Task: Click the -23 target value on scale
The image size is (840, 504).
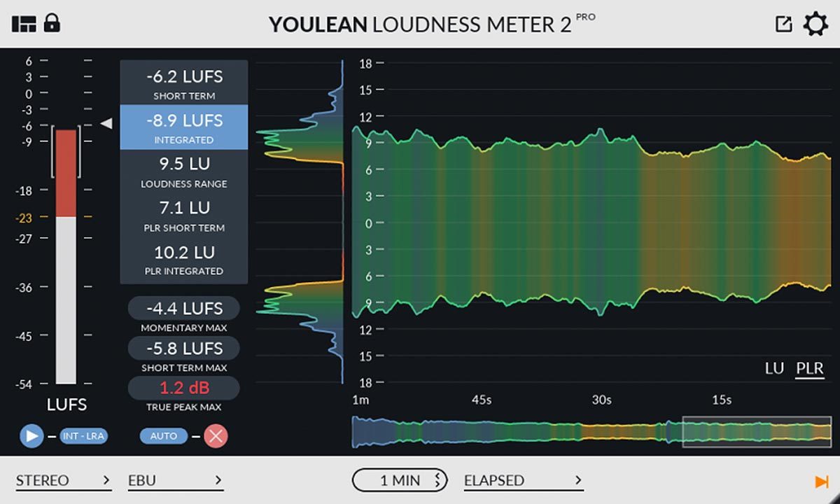Action: tap(24, 218)
